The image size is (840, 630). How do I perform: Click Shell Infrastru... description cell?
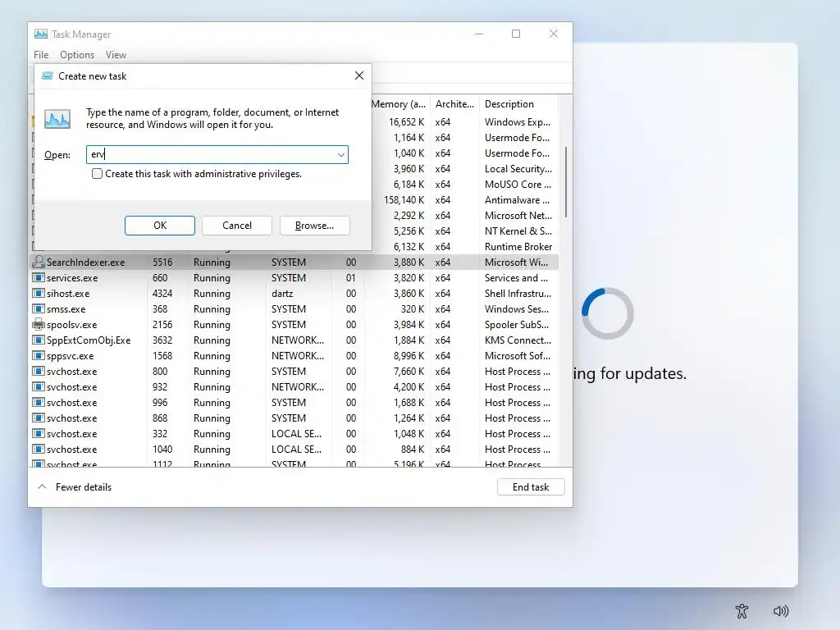[518, 293]
